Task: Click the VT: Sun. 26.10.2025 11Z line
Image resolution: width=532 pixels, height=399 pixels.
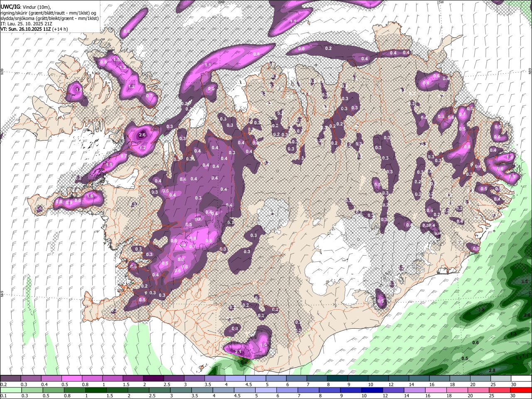Action: (26, 29)
